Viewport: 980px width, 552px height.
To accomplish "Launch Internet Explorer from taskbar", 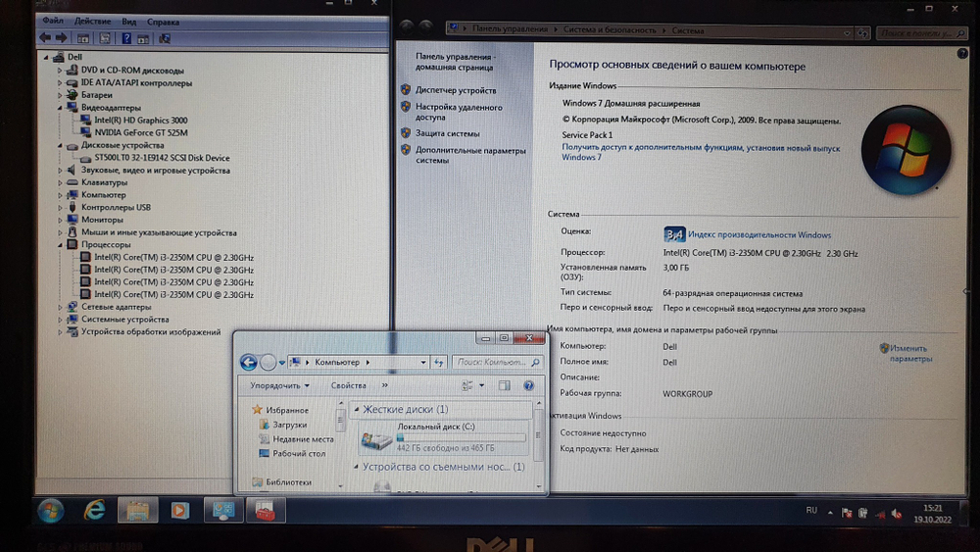I will pos(94,511).
